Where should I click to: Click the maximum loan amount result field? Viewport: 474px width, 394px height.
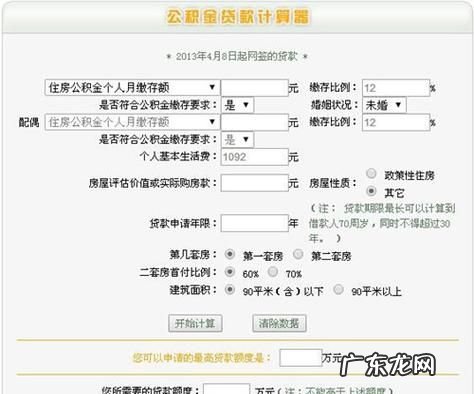coord(301,358)
